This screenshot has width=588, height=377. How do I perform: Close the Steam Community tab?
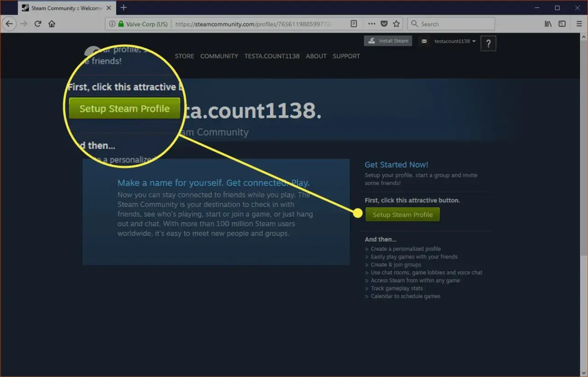(x=109, y=8)
